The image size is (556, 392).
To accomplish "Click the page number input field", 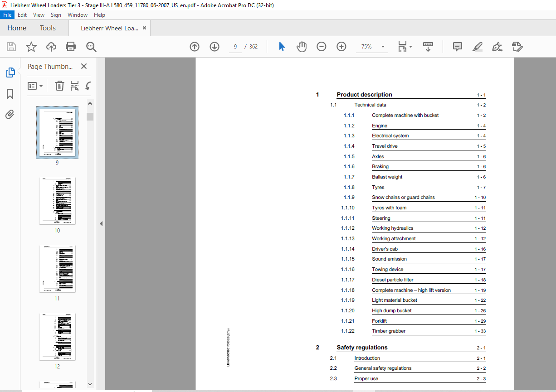I will click(x=236, y=47).
